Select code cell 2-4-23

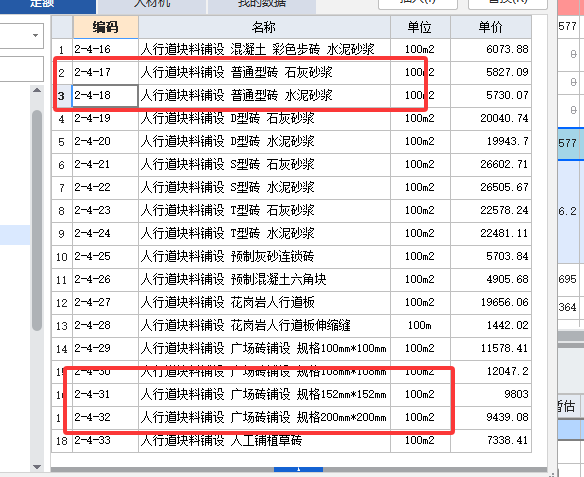pos(105,210)
